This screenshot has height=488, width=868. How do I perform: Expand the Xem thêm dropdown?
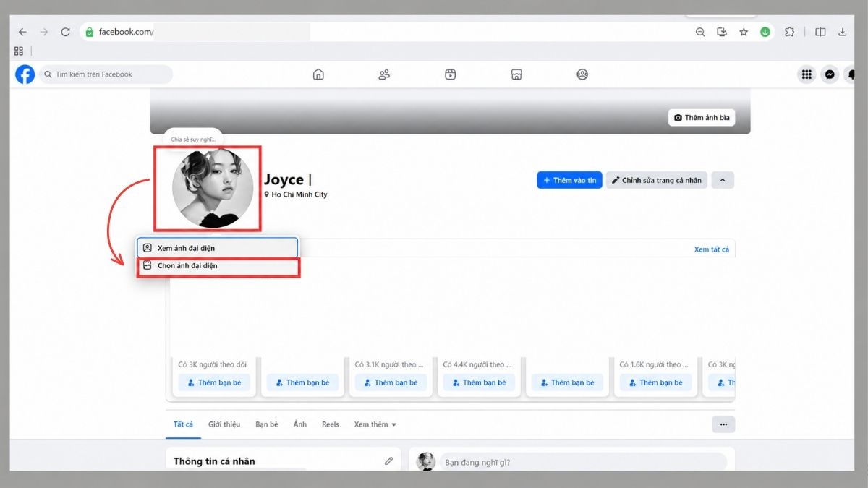click(375, 424)
